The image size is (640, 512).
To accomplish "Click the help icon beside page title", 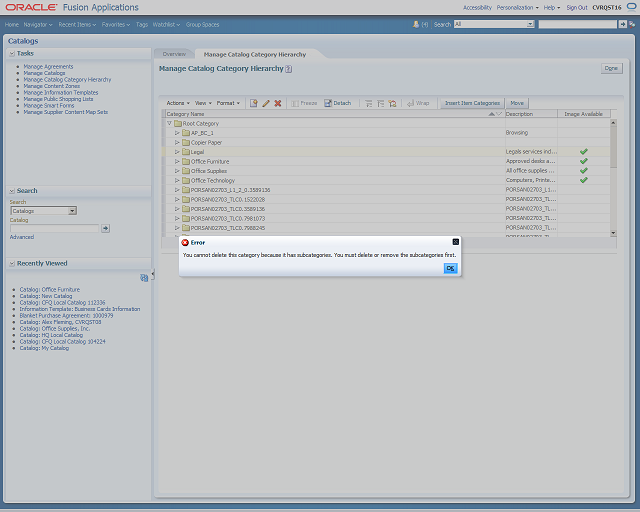I will (289, 69).
